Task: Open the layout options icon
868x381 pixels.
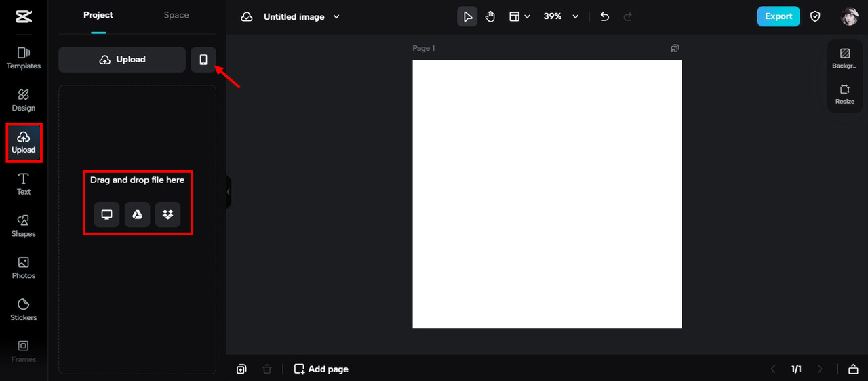Action: pos(515,16)
